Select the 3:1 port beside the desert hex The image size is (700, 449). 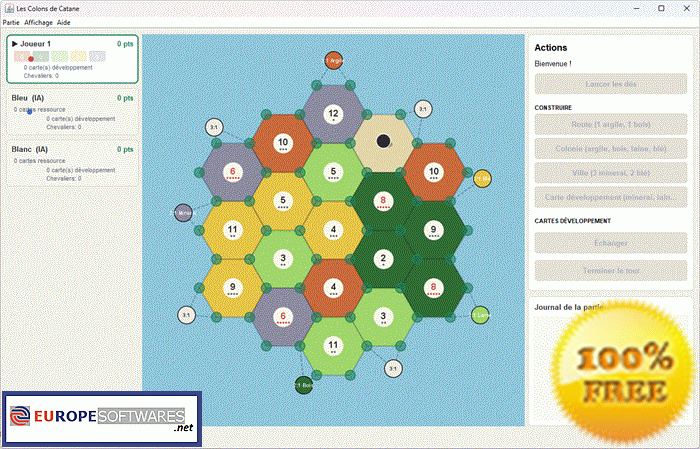click(x=423, y=109)
